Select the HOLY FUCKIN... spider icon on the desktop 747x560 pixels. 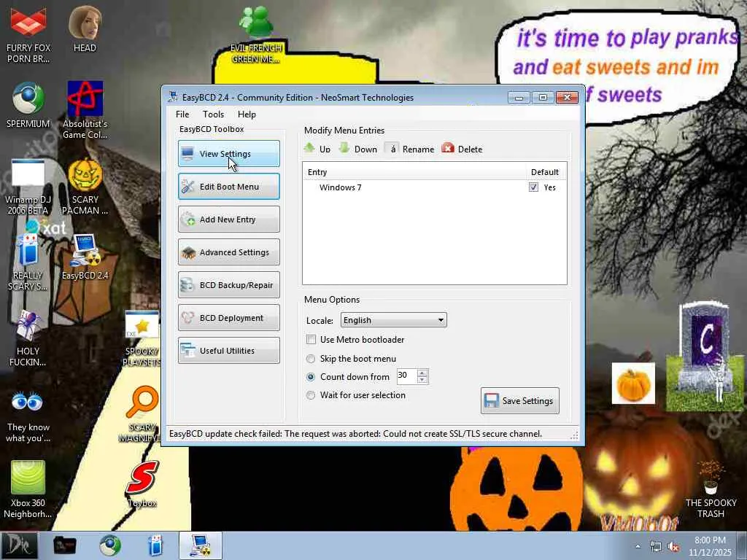(x=28, y=338)
